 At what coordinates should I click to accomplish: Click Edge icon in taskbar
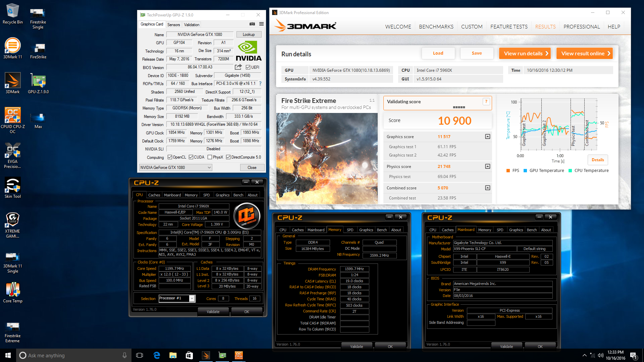(157, 355)
